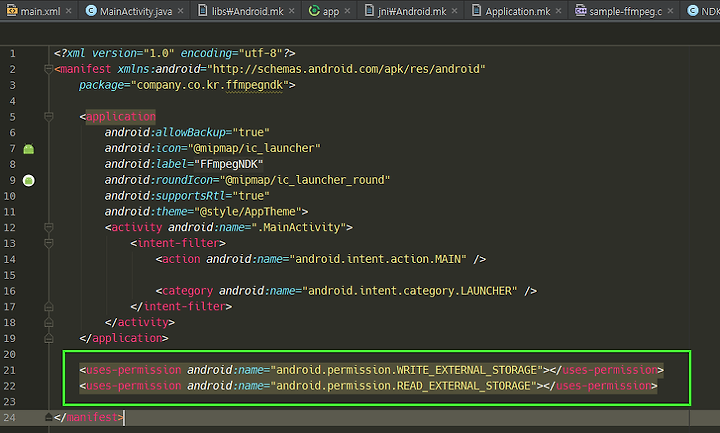Click the supportsRtl "true" value
This screenshot has height=433, width=720.
point(251,196)
